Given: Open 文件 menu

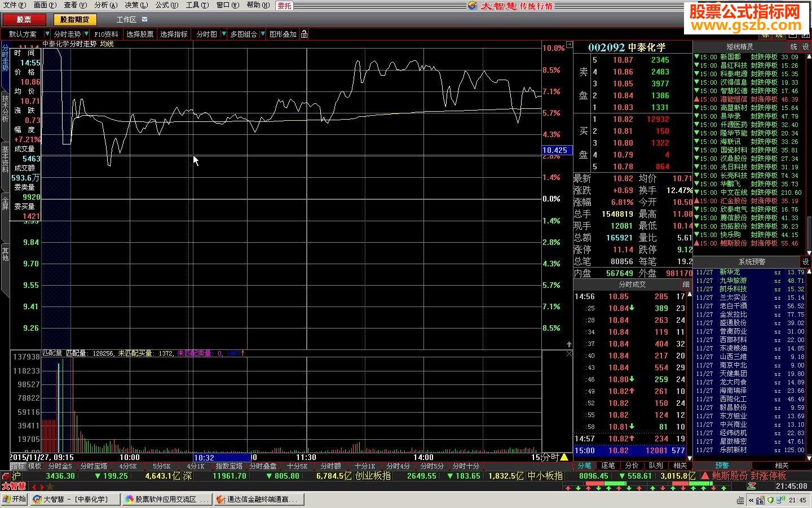Looking at the screenshot, I should (x=14, y=5).
